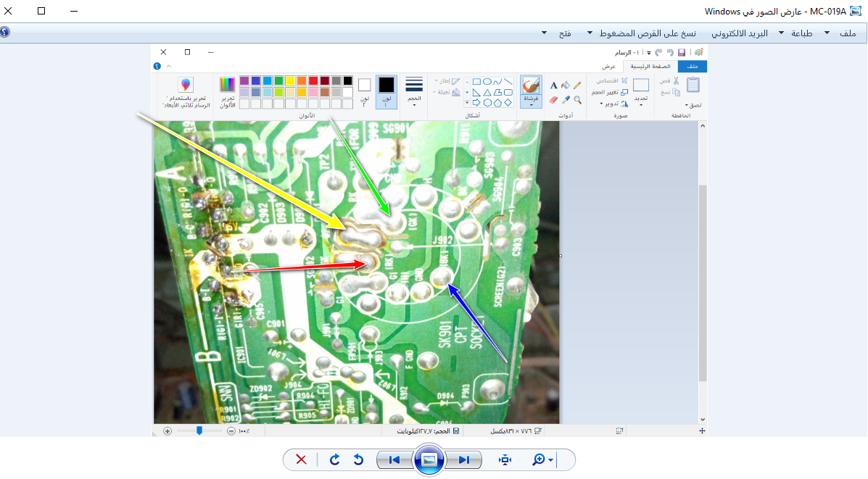Delete the current photo with the red X
Viewport: 868px width, 479px height.
pyautogui.click(x=301, y=459)
